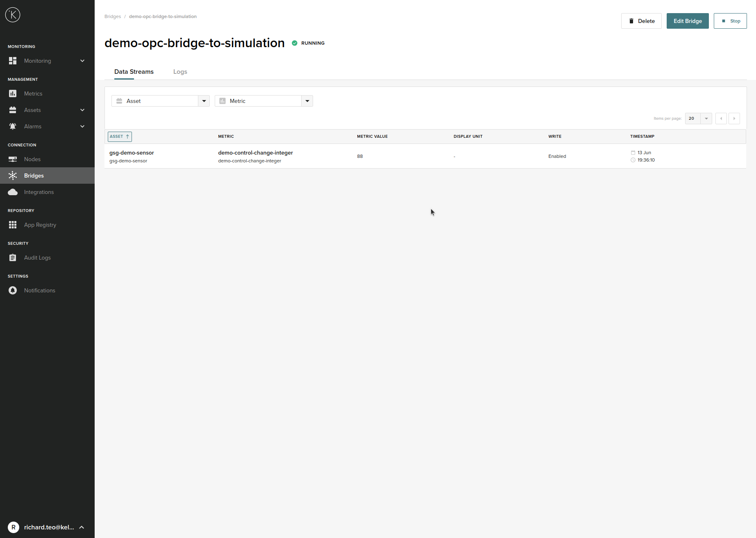Open Integrations cloud icon
The image size is (756, 538).
[x=13, y=192]
